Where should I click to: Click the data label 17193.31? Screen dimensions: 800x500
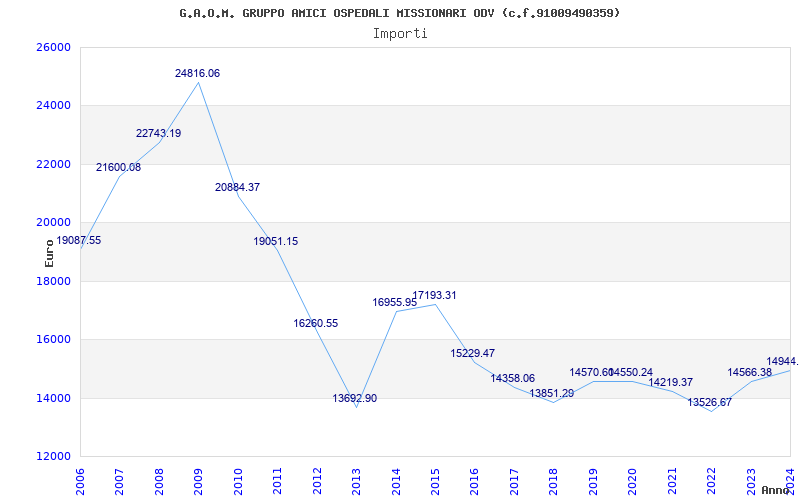pos(434,295)
